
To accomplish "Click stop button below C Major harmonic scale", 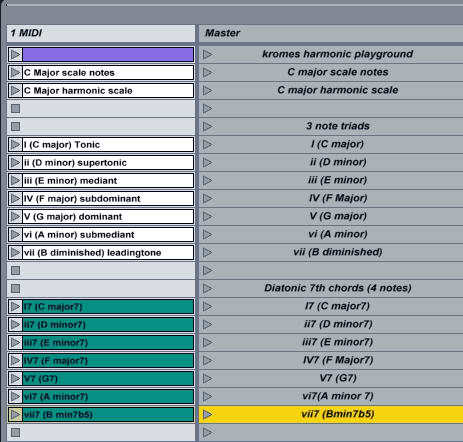I will (x=15, y=108).
